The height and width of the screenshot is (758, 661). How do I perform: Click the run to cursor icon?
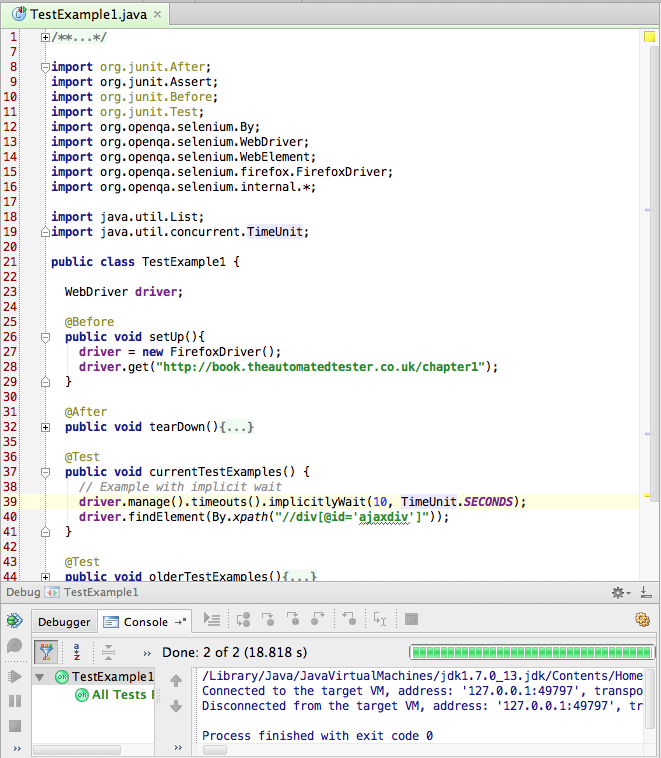[380, 619]
